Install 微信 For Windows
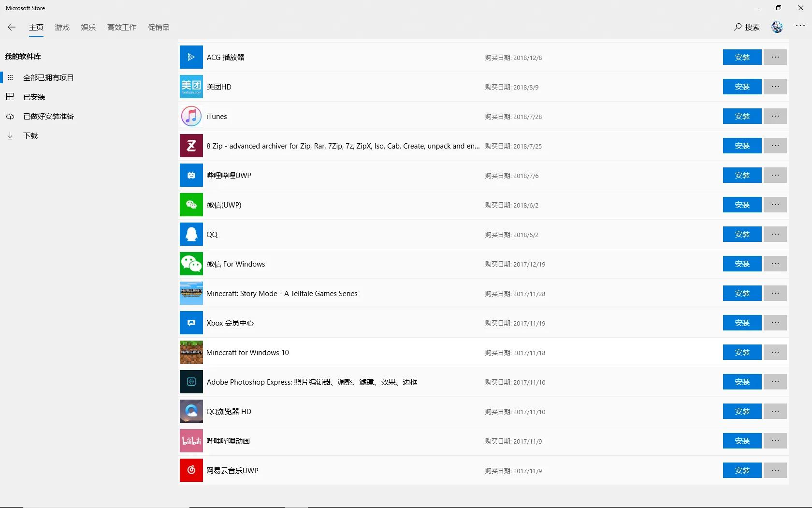This screenshot has height=508, width=812. (742, 264)
